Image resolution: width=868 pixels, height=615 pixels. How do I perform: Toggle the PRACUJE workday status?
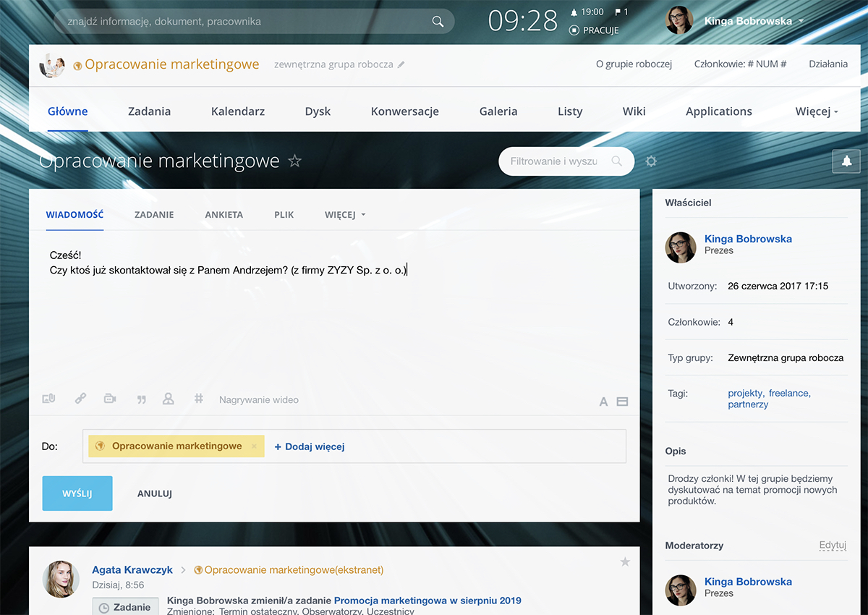[x=594, y=30]
